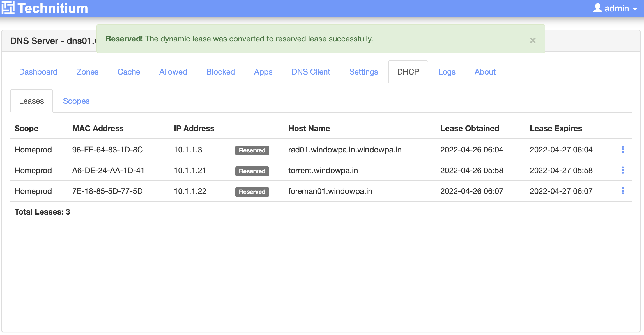Click Reserved badge for 10.1.1.21

[252, 171]
